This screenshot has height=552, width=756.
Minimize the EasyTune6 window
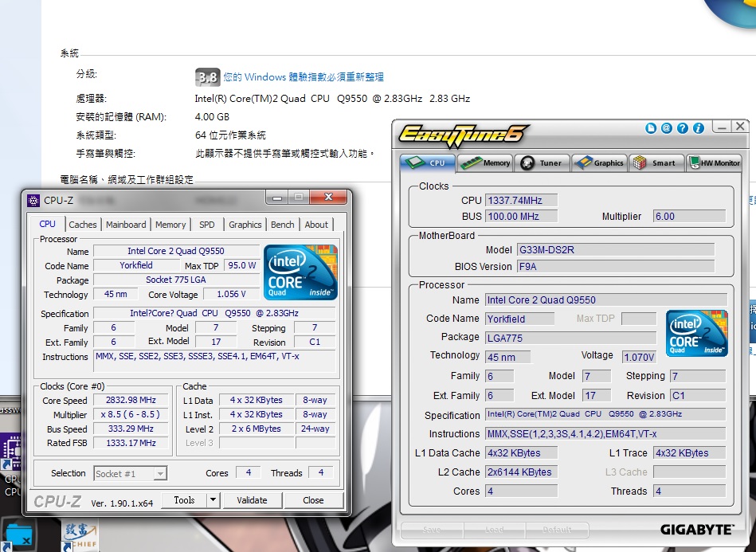pos(722,127)
